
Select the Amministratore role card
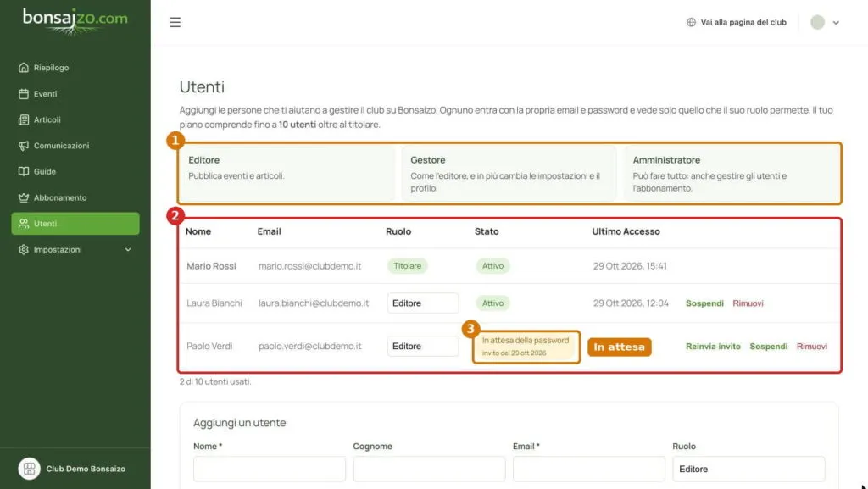(733, 174)
